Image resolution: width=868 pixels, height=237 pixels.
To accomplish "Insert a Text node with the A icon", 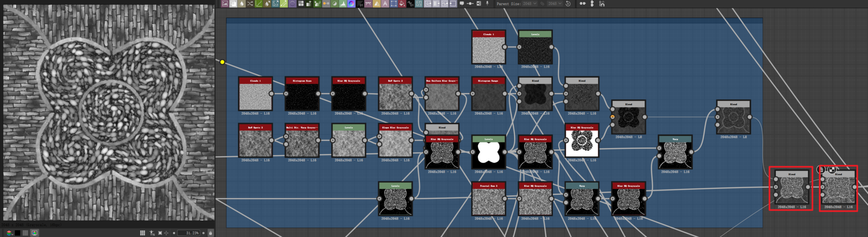I will tap(385, 3).
